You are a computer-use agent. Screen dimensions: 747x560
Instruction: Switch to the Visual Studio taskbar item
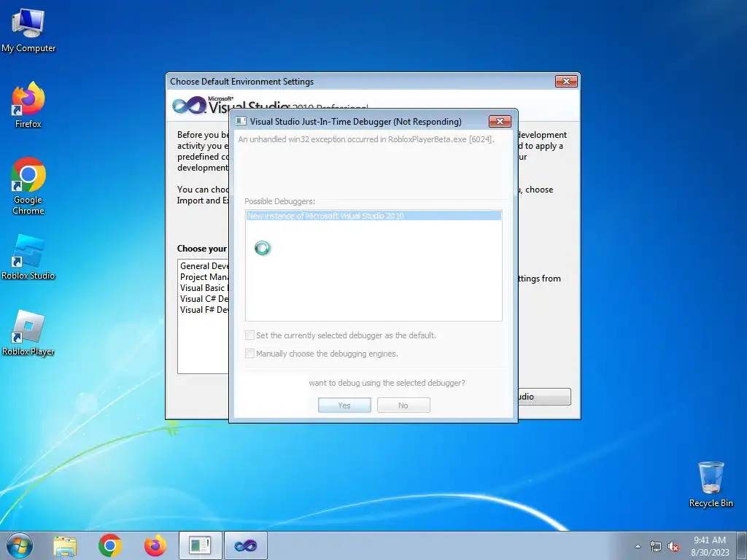(246, 545)
